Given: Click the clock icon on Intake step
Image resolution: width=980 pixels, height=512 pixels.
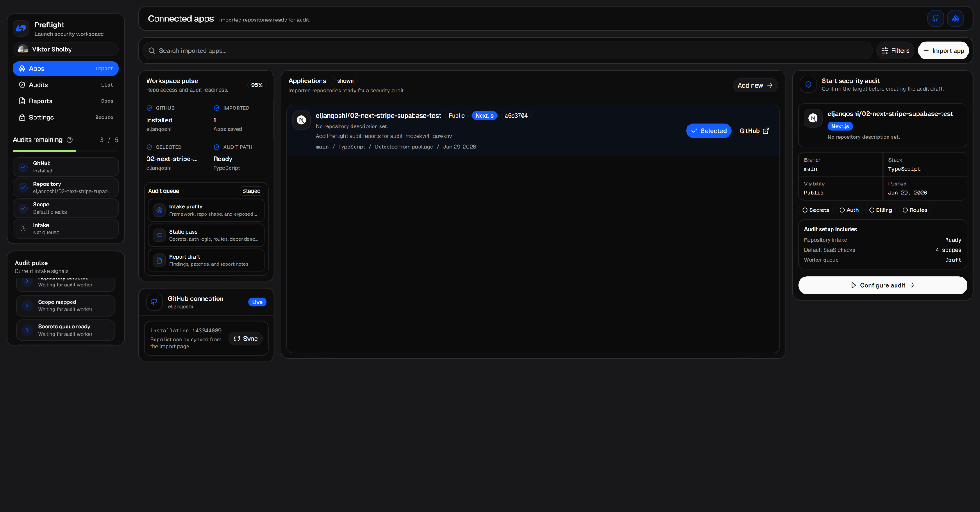Looking at the screenshot, I should click(x=23, y=229).
